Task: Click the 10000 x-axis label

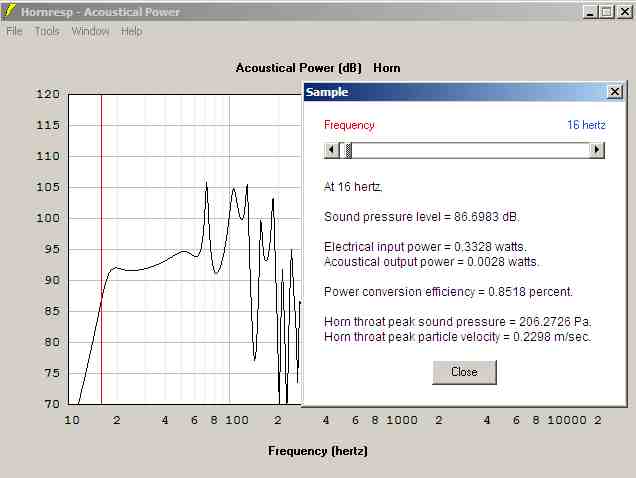Action: point(567,420)
